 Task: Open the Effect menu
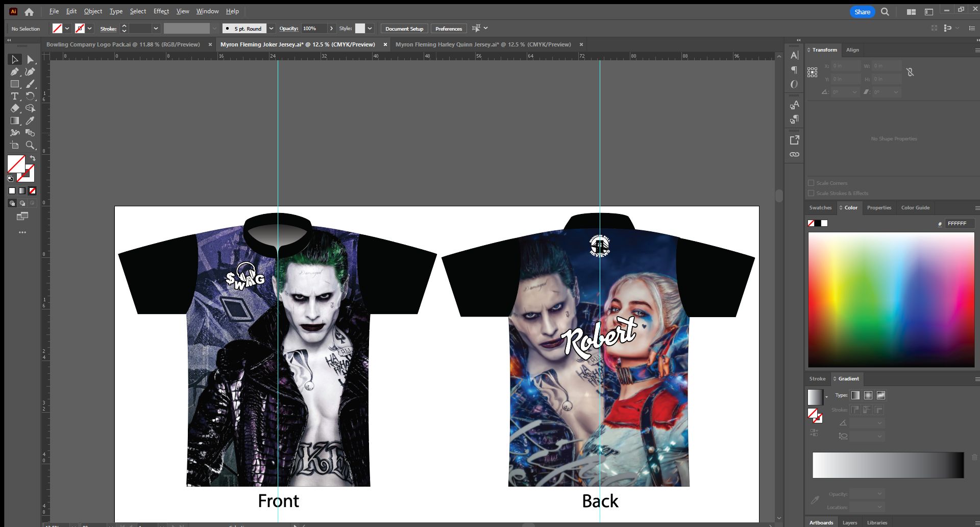tap(161, 11)
